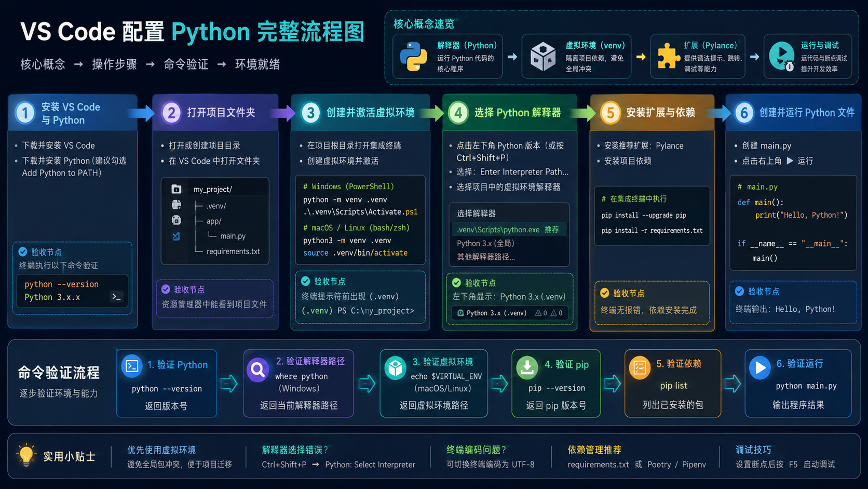This screenshot has height=489, width=868.
Task: Open step header 创建并运行 Python 文件
Action: click(793, 113)
